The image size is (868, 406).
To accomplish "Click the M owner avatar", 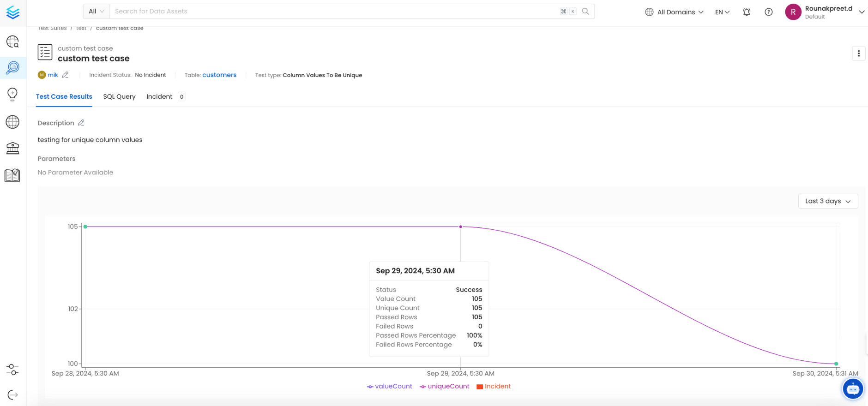I will pos(42,75).
